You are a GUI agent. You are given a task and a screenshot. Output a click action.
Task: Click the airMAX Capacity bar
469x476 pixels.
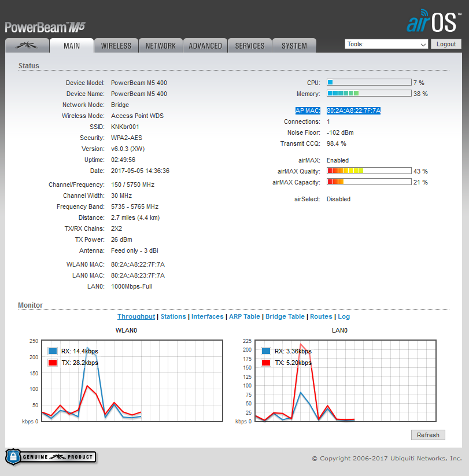(369, 182)
